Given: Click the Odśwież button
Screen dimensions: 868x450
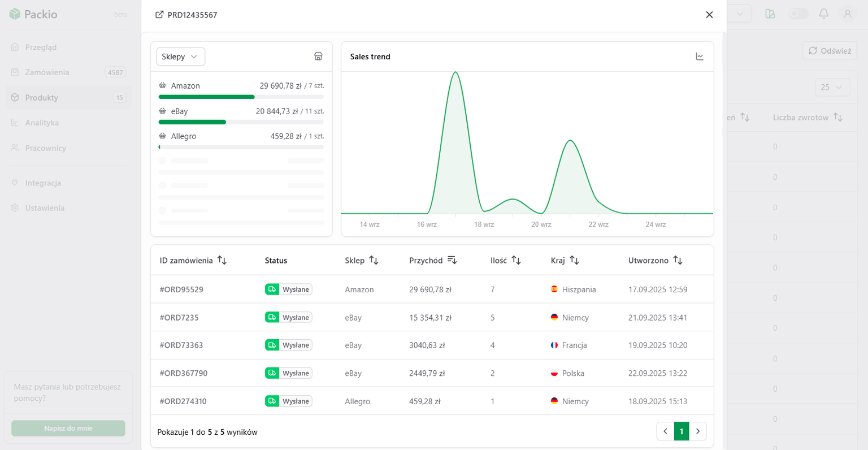Looking at the screenshot, I should pyautogui.click(x=829, y=51).
